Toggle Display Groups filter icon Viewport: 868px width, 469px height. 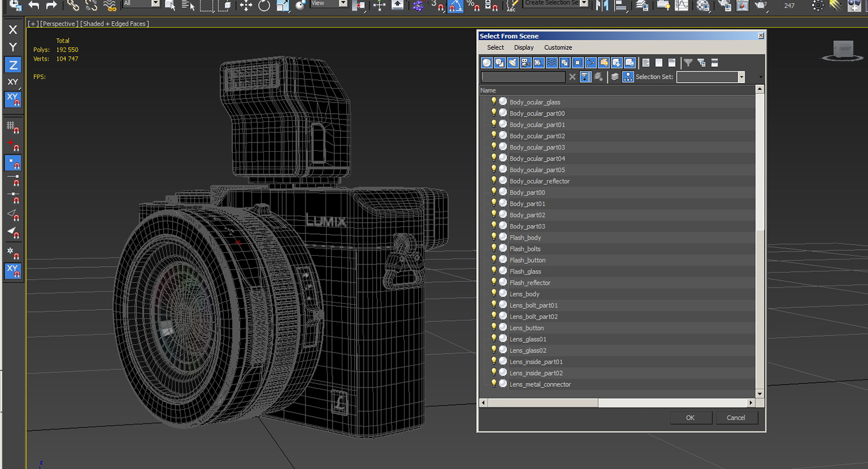[x=564, y=63]
